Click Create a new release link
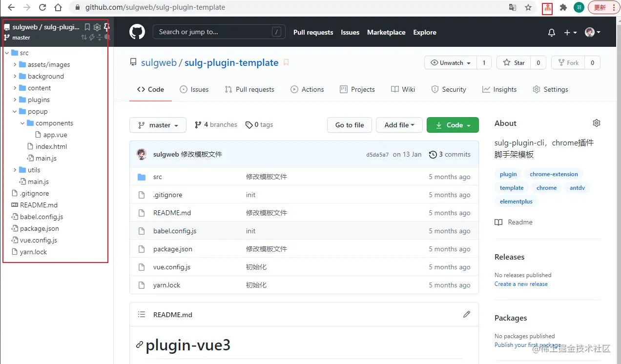 click(521, 284)
